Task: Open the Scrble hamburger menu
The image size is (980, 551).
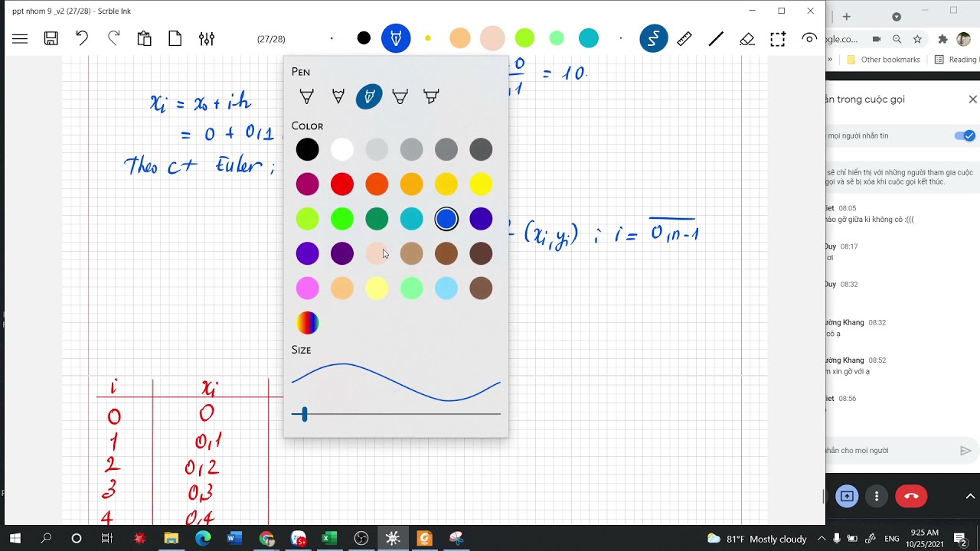Action: pos(20,38)
